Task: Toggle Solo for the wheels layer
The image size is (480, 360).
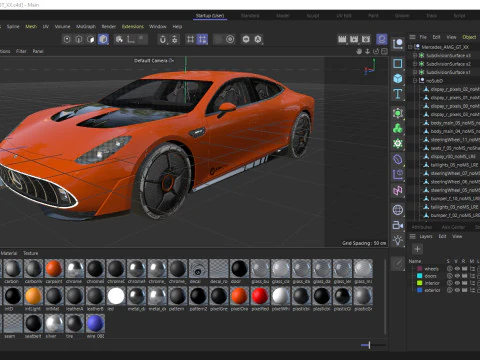Action: (x=449, y=269)
